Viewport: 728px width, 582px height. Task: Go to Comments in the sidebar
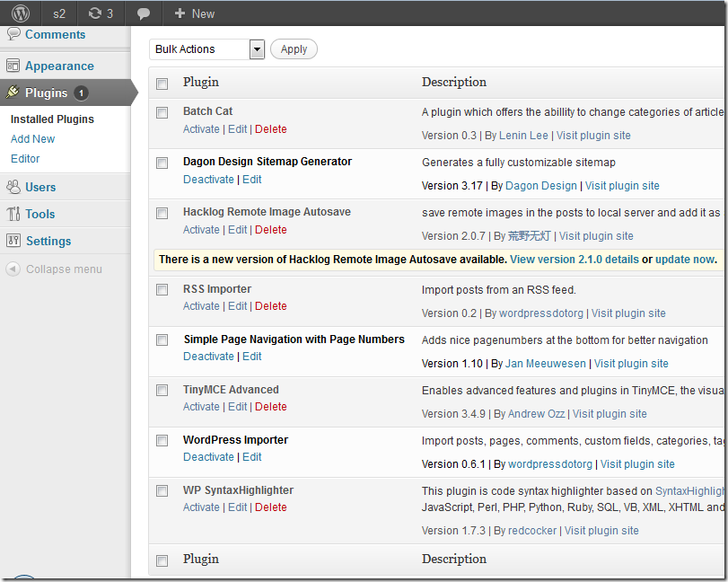56,34
